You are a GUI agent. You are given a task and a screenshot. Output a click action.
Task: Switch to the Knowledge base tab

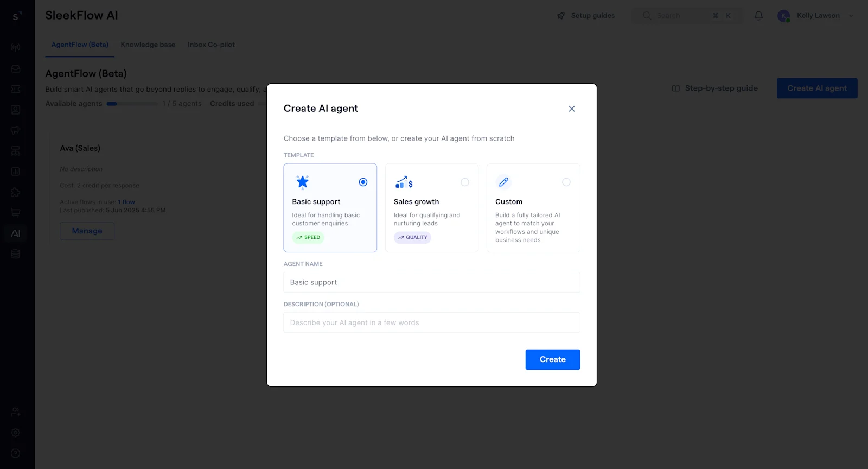[148, 45]
